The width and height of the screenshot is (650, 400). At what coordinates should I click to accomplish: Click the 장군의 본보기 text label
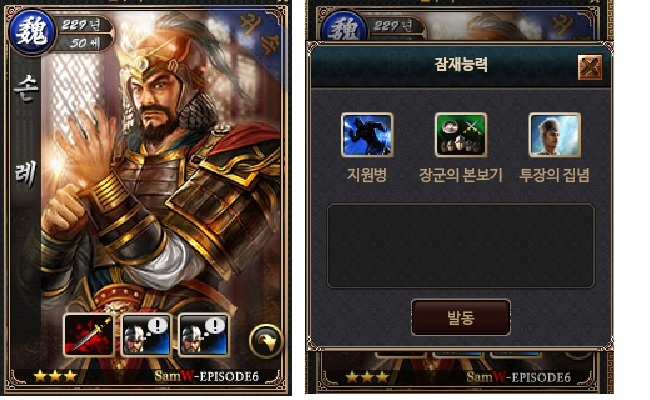[x=461, y=175]
